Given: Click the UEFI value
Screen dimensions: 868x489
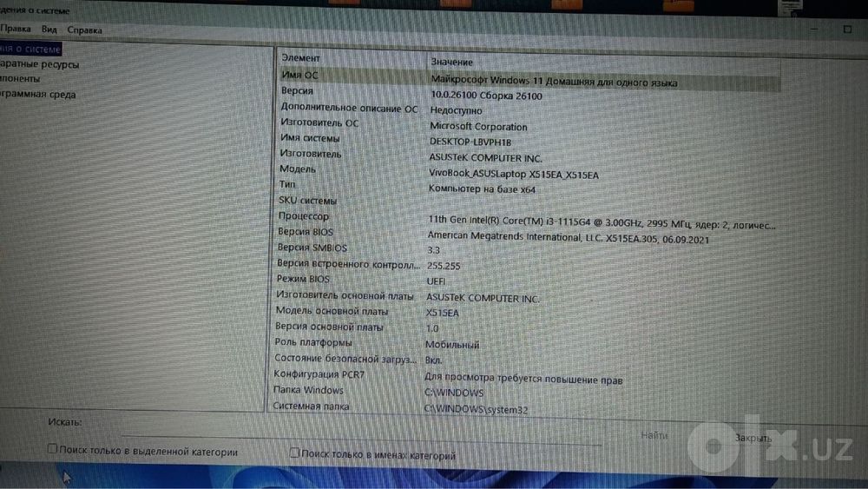Looking at the screenshot, I should coord(437,282).
